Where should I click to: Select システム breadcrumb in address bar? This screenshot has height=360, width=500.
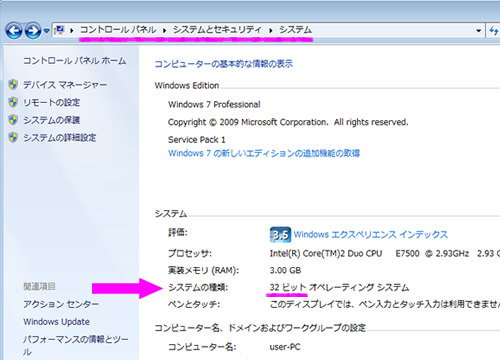click(295, 30)
